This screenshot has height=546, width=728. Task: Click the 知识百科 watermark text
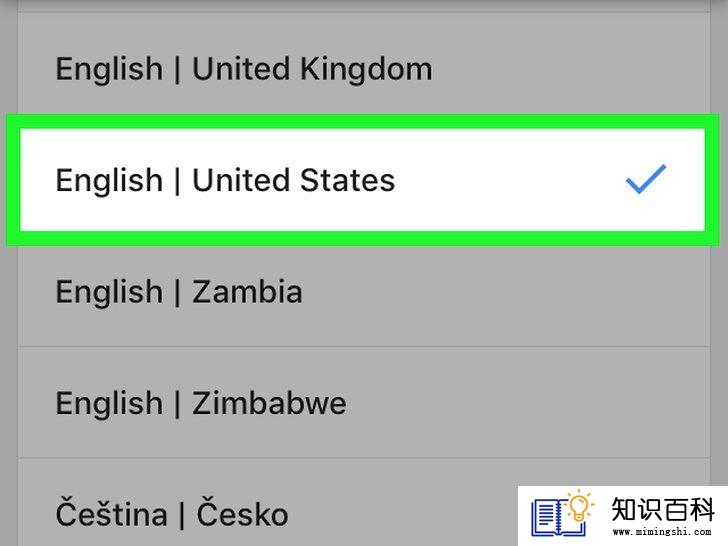click(663, 509)
